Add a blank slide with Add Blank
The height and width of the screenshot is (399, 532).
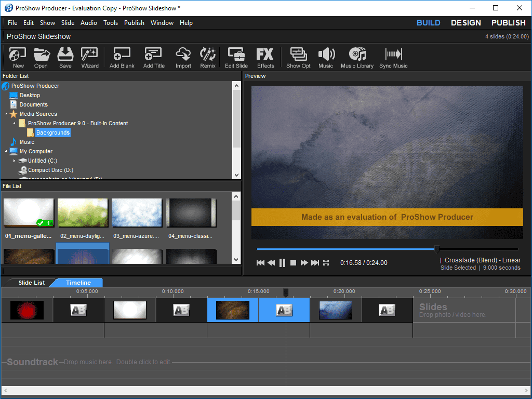coord(122,57)
